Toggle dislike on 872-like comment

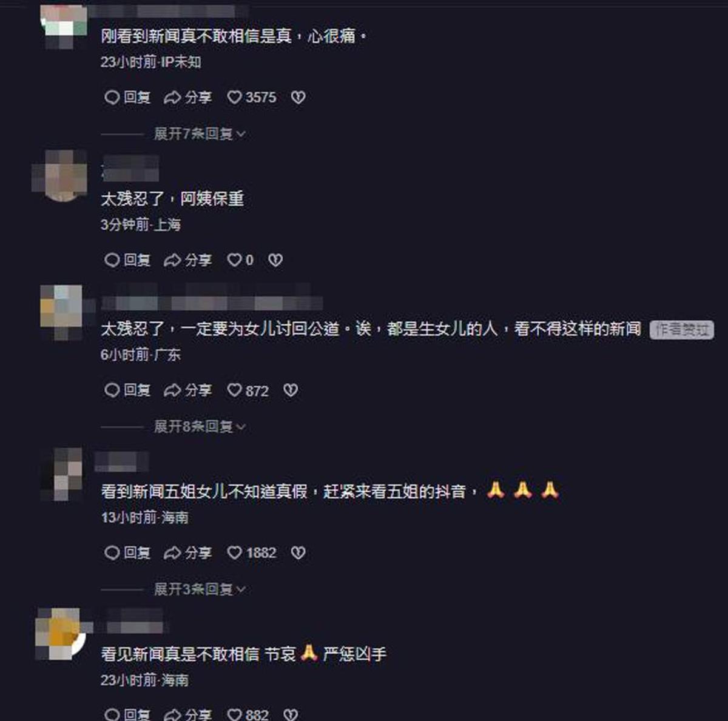(x=291, y=391)
